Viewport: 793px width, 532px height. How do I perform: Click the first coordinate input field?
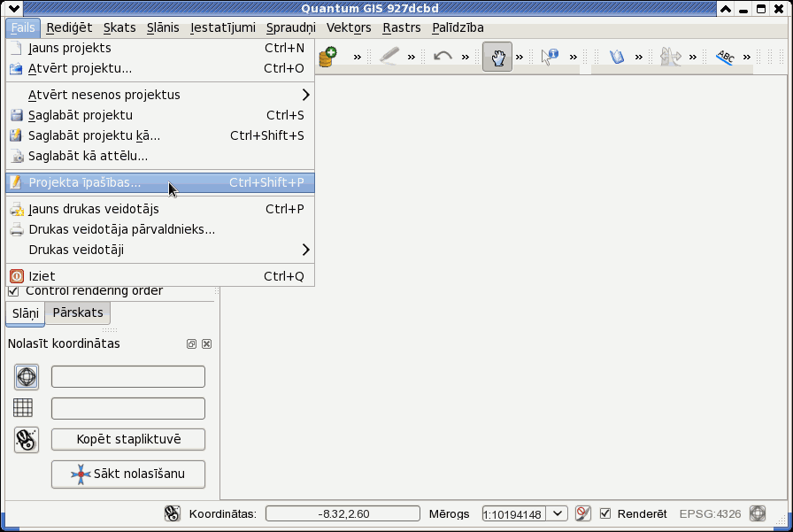[x=128, y=377]
